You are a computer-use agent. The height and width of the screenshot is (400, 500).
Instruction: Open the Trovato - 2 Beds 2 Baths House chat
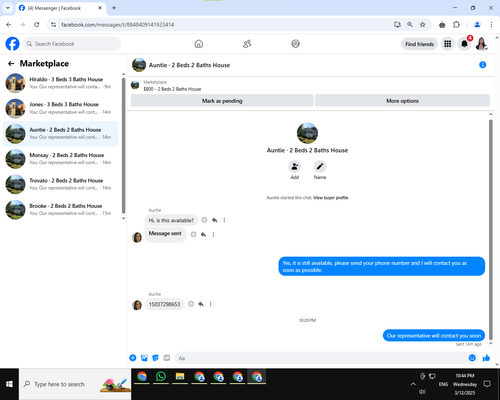tap(60, 184)
